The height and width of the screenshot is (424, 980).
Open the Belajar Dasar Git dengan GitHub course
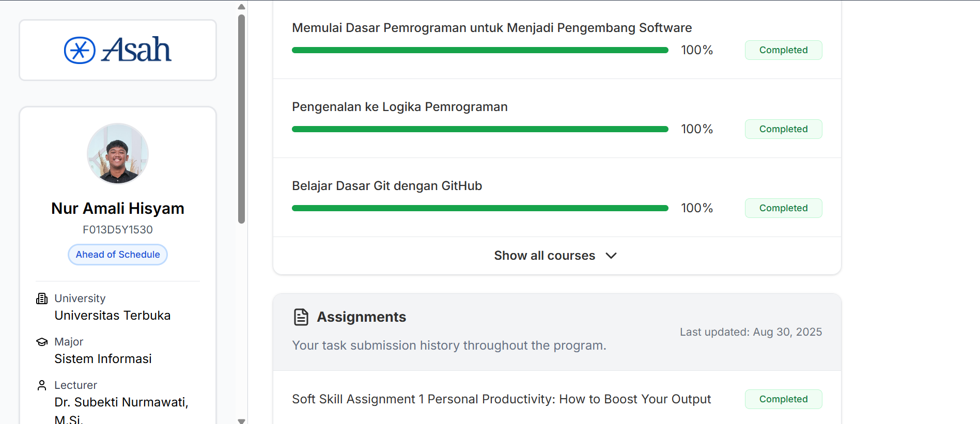(387, 186)
